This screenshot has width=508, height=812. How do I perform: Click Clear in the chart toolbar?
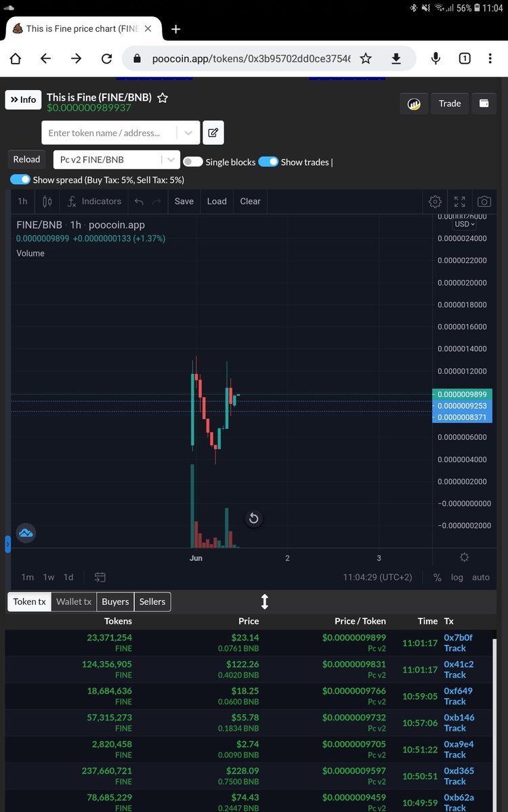(250, 201)
